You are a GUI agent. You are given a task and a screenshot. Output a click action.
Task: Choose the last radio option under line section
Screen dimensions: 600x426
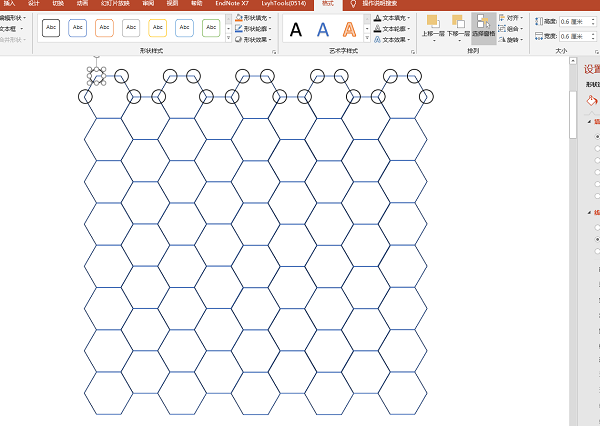[597, 251]
